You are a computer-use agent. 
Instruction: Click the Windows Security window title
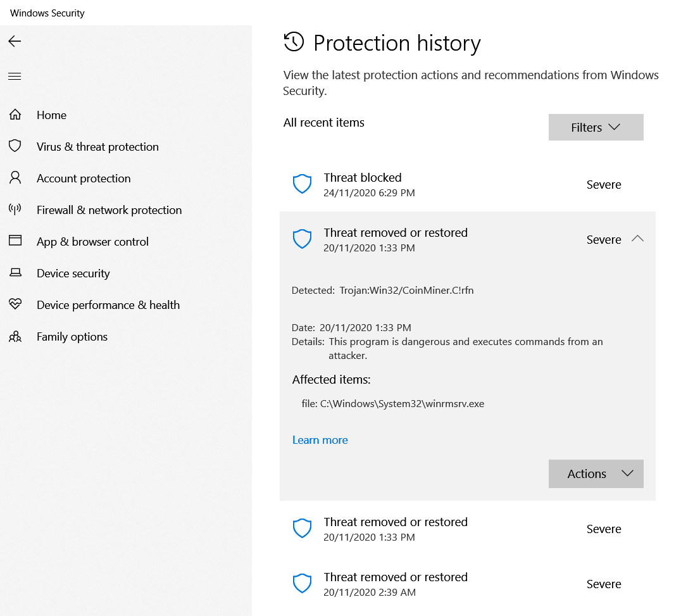pos(47,13)
